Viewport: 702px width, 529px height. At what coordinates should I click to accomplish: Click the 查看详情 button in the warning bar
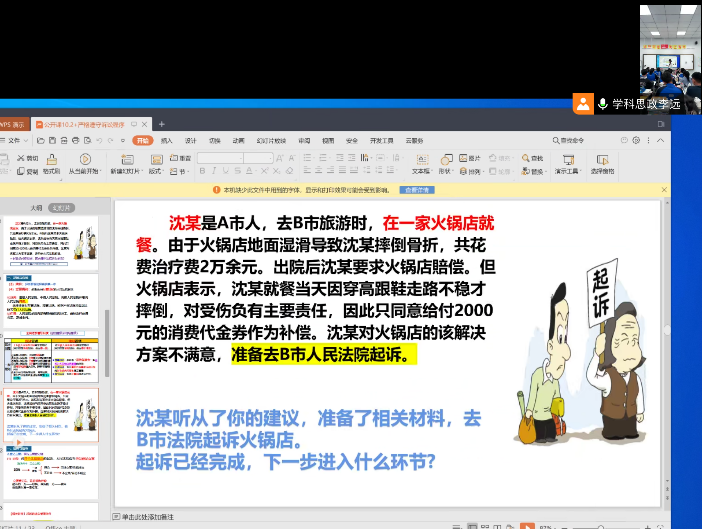point(417,190)
